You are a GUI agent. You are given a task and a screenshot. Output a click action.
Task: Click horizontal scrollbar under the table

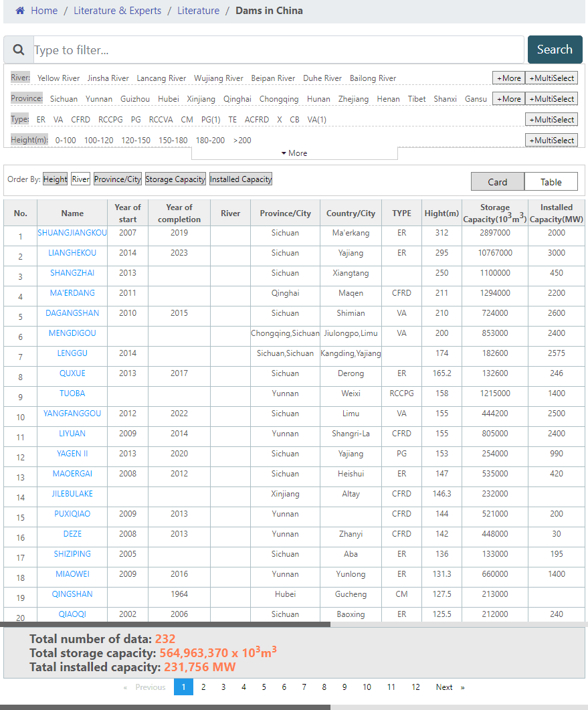(165, 624)
